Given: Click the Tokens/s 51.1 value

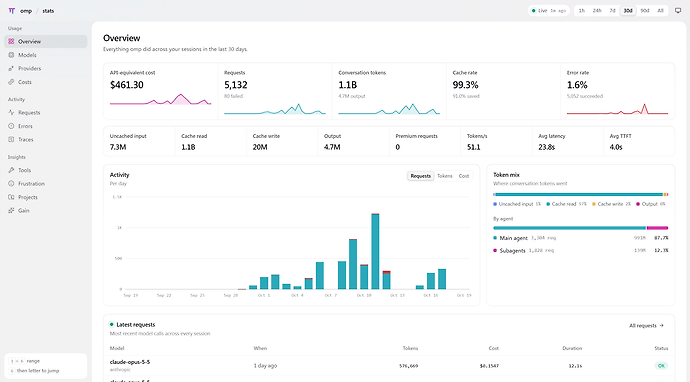Looking at the screenshot, I should click(x=473, y=147).
